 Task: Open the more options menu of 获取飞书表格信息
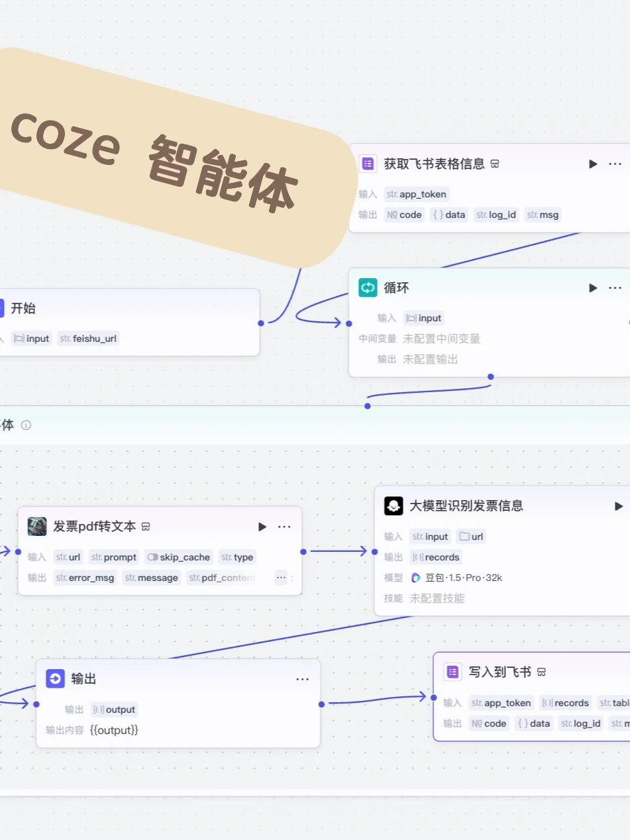tap(615, 164)
